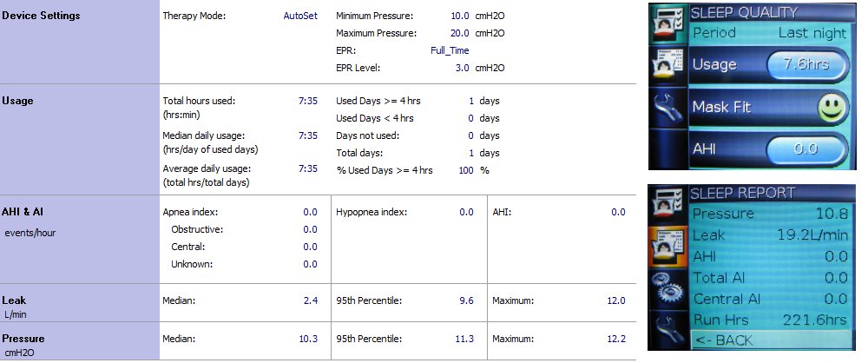The image size is (868, 363).
Task: Select the AHI & AI section header
Action: tap(23, 212)
